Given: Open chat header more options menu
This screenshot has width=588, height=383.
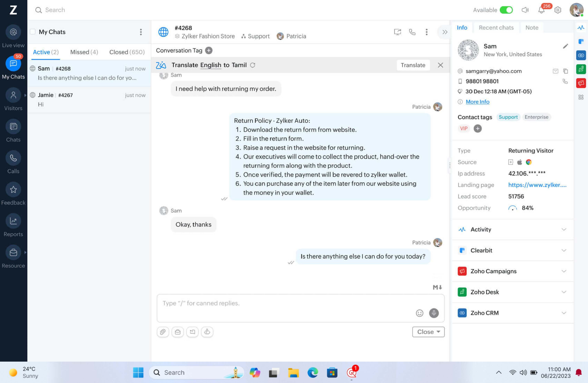Looking at the screenshot, I should 427,32.
